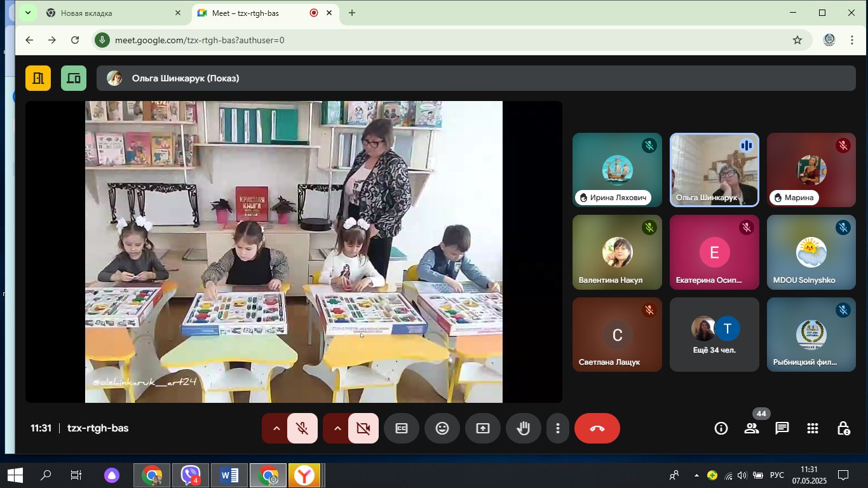
Task: Expand video settings arrow beside camera
Action: (337, 428)
